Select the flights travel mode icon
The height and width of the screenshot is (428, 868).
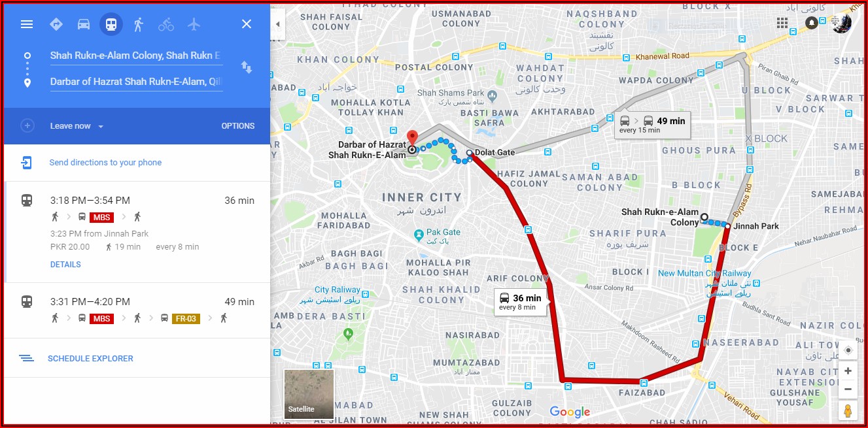pyautogui.click(x=194, y=24)
